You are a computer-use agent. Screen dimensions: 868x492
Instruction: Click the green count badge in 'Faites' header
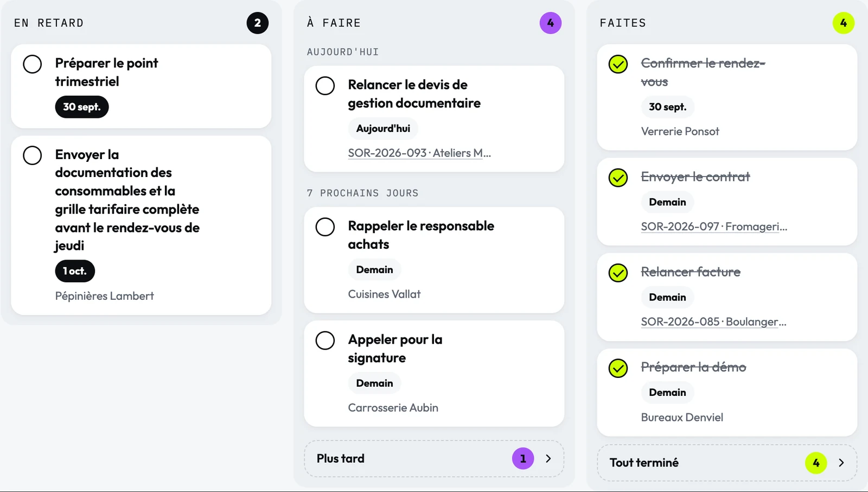[844, 23]
